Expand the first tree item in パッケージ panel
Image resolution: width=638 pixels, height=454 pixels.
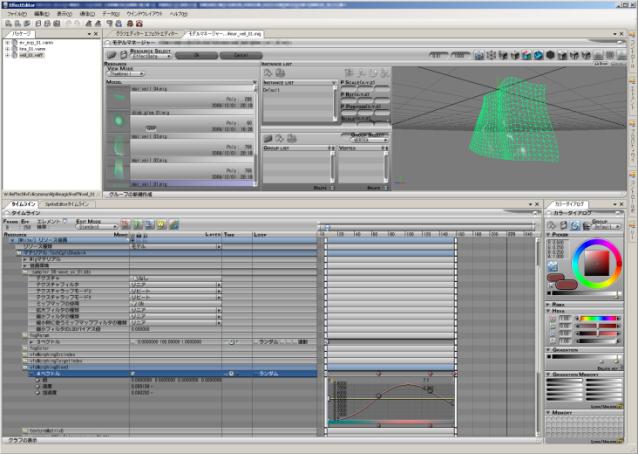pyautogui.click(x=8, y=43)
